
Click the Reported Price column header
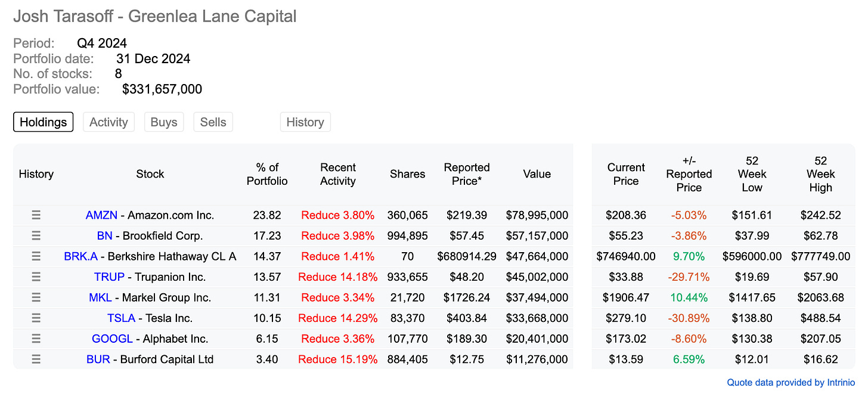click(x=467, y=174)
